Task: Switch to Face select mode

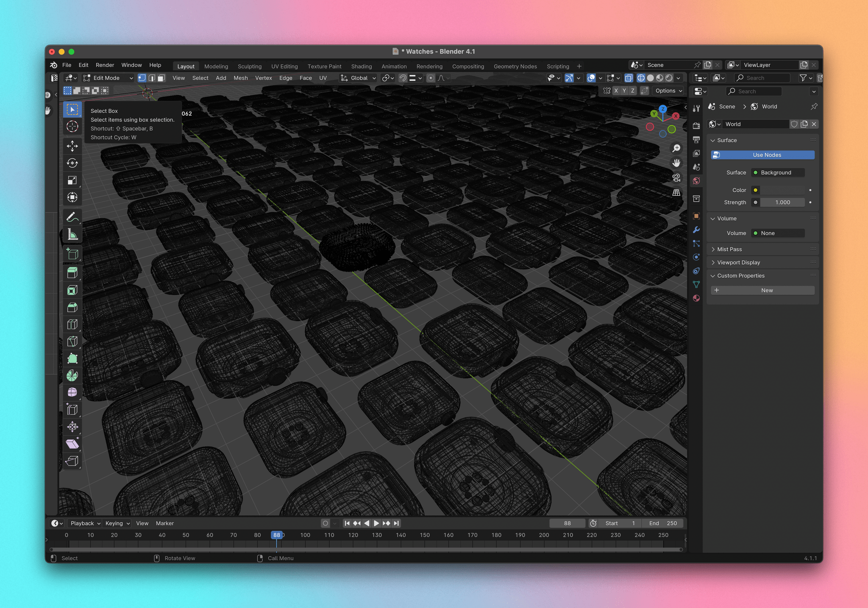Action: point(161,78)
